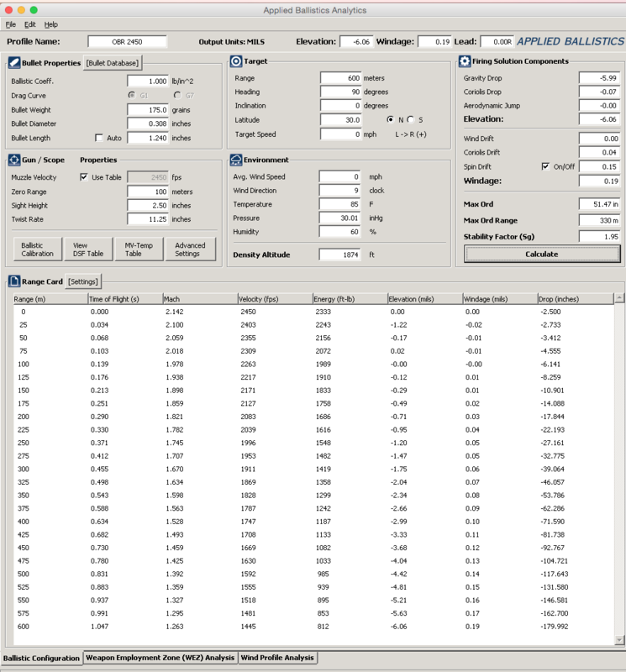The width and height of the screenshot is (626, 672).
Task: Select the G7 drag curve radio button
Action: point(177,95)
